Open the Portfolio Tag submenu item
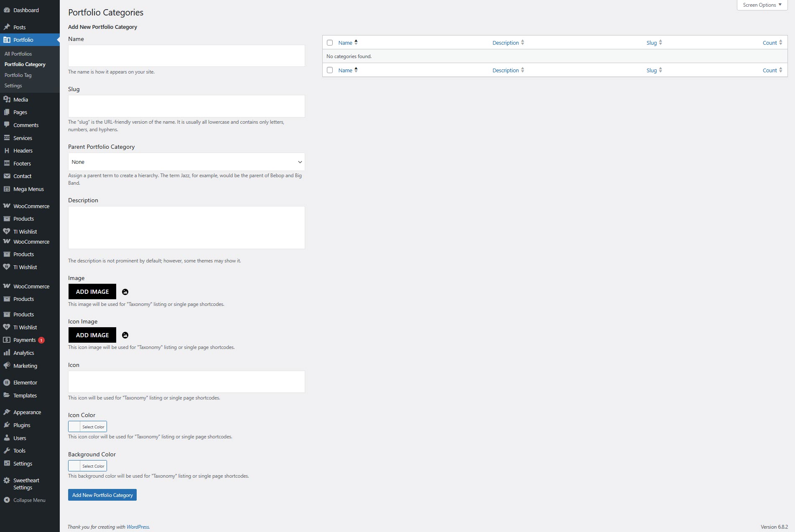Viewport: 795px width, 532px height. 18,75
